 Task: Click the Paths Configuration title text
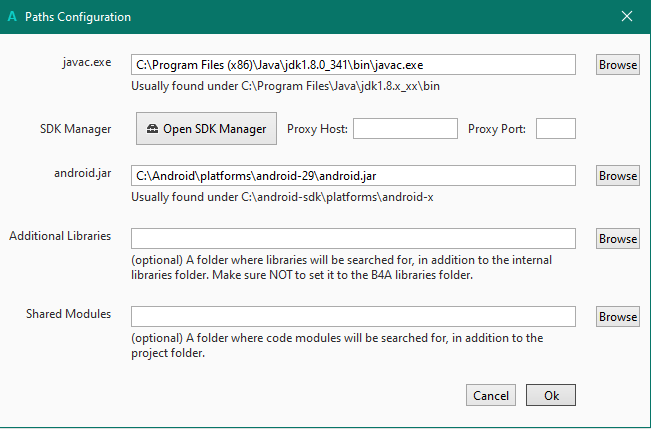[77, 17]
